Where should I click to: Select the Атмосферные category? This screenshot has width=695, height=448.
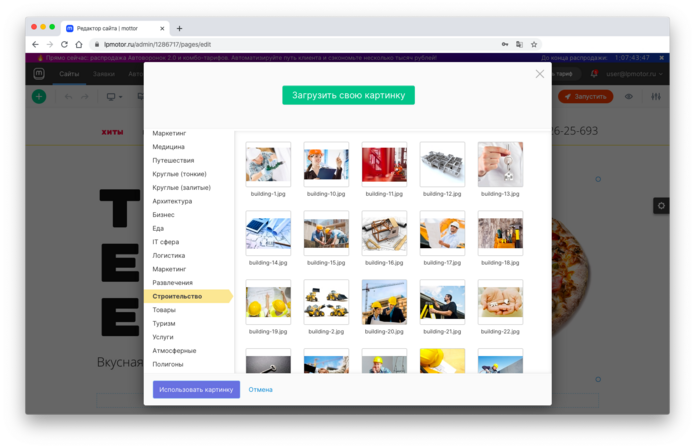click(x=174, y=351)
